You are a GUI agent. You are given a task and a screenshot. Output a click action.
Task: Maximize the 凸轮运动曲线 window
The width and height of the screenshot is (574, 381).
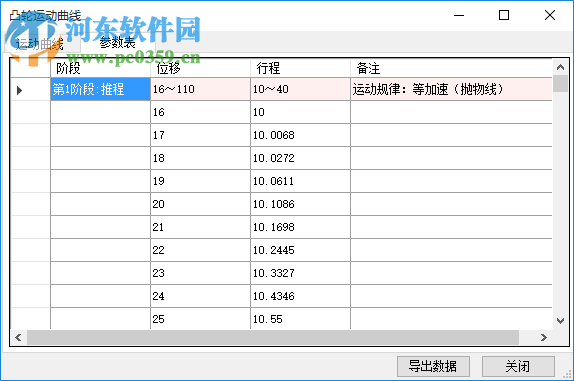(x=504, y=15)
